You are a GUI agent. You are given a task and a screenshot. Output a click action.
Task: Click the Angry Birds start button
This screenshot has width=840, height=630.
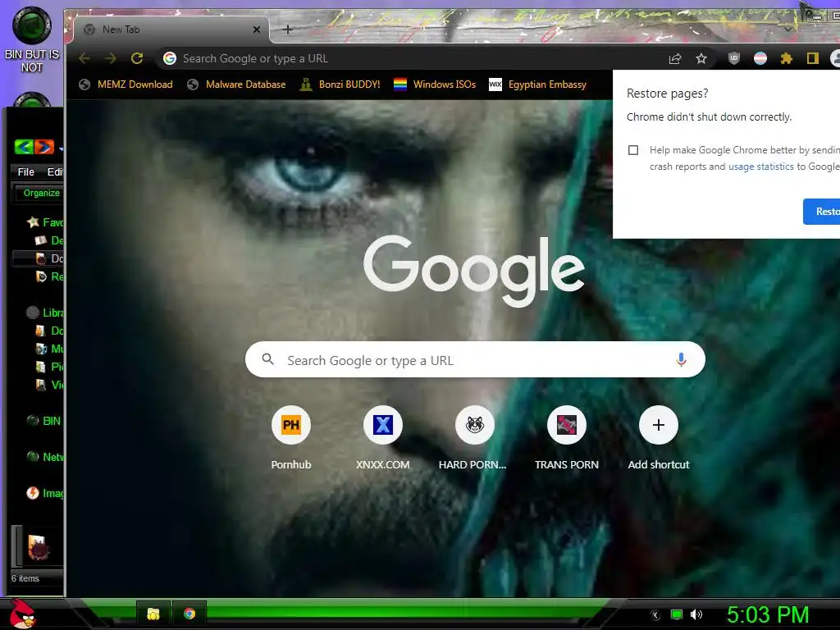(x=22, y=614)
